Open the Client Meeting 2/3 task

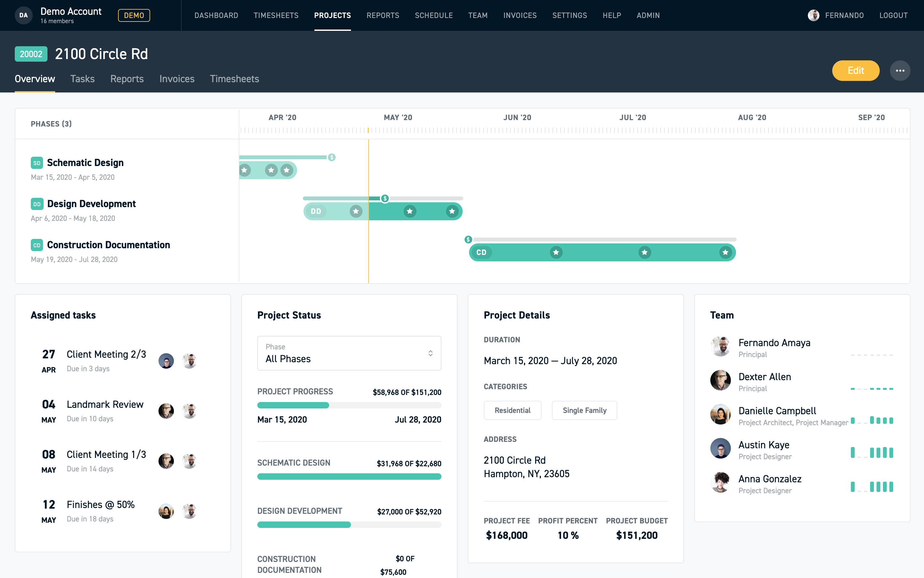pyautogui.click(x=106, y=355)
